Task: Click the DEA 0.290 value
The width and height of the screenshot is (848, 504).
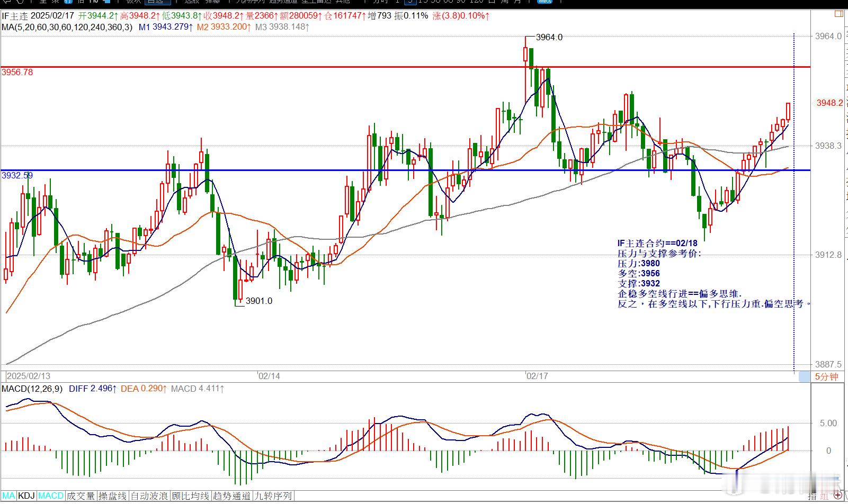Action: pos(144,389)
